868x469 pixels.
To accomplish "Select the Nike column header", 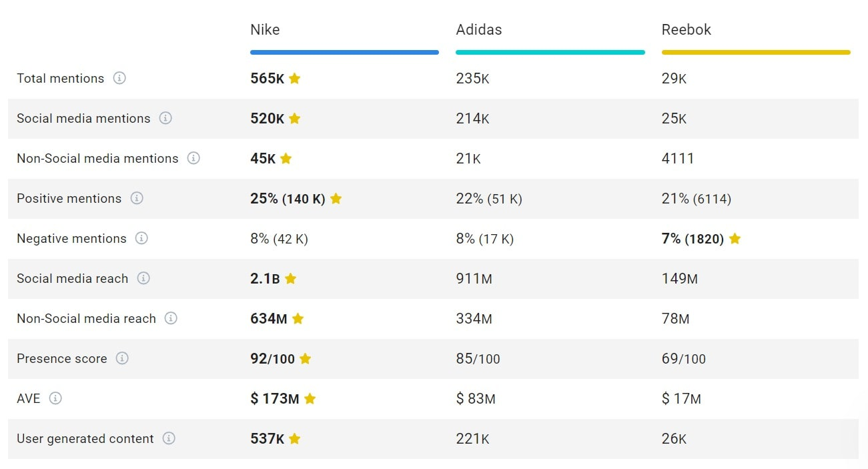I will (x=265, y=30).
